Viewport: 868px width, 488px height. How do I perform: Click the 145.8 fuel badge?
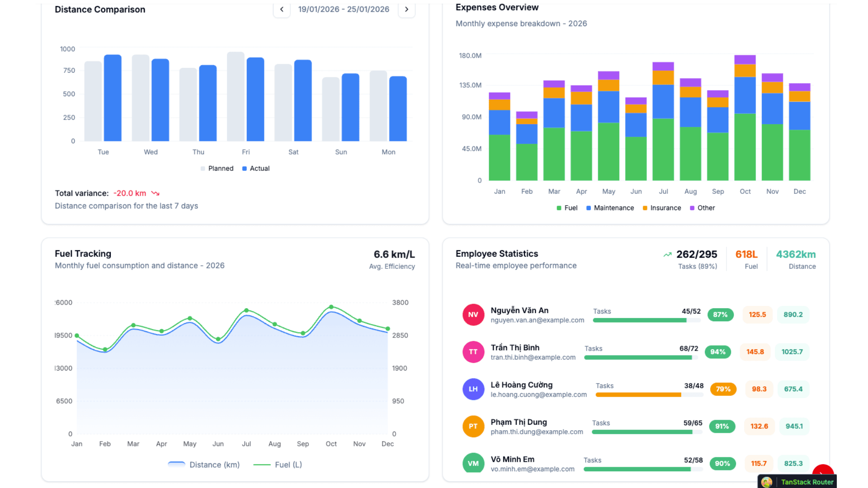pos(755,352)
